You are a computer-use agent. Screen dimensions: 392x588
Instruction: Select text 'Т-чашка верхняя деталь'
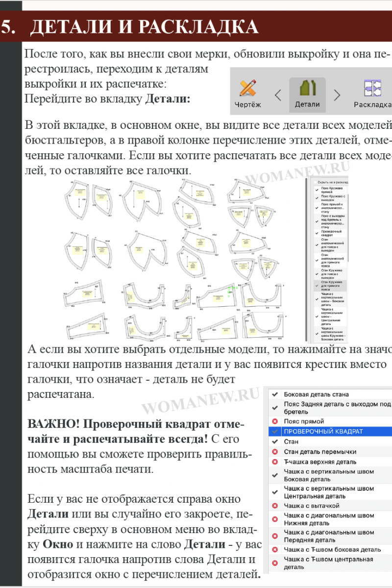pos(320,462)
